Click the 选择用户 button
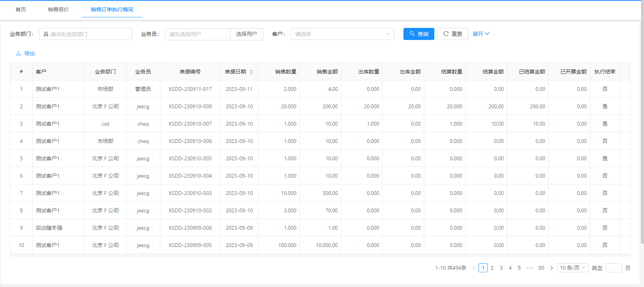This screenshot has height=287, width=644. 247,34
